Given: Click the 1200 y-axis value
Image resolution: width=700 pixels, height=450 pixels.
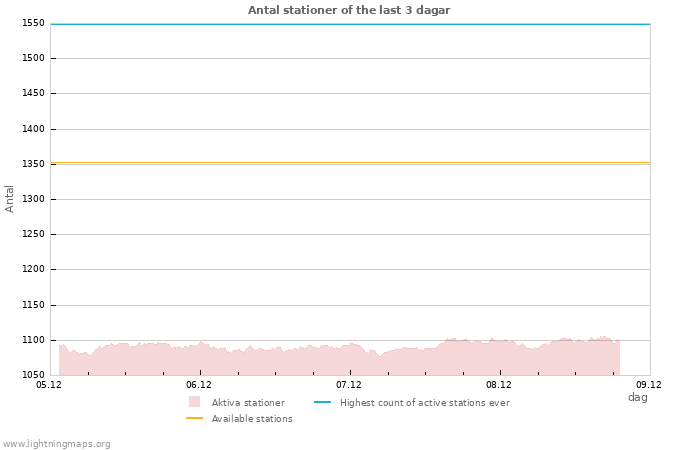Looking at the screenshot, I should click(32, 270).
